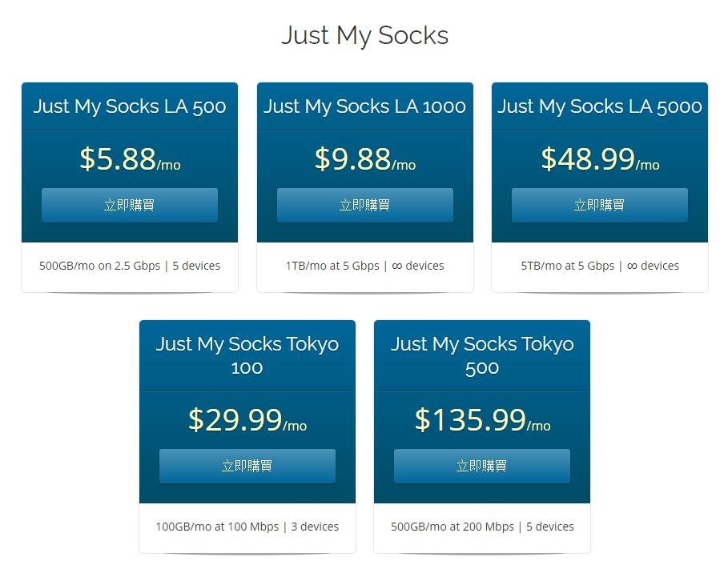Select the Just My Socks LA 500 plan title

(129, 106)
